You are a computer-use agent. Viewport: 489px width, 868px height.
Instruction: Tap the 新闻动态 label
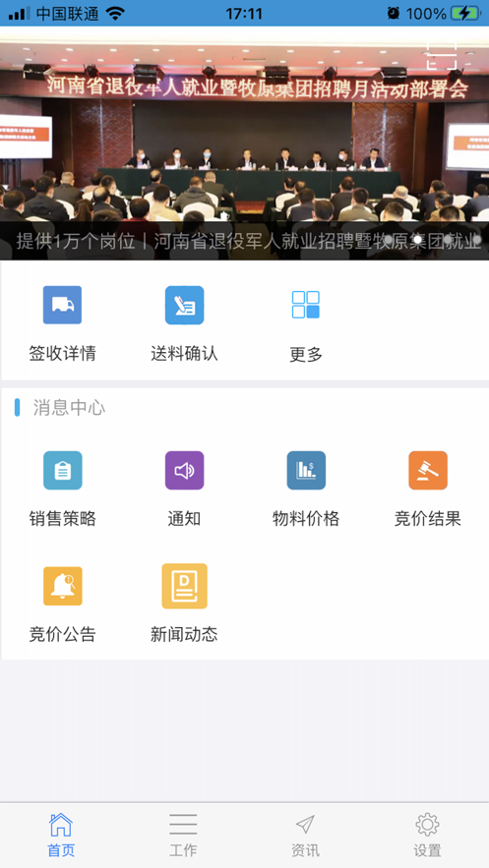pos(184,634)
